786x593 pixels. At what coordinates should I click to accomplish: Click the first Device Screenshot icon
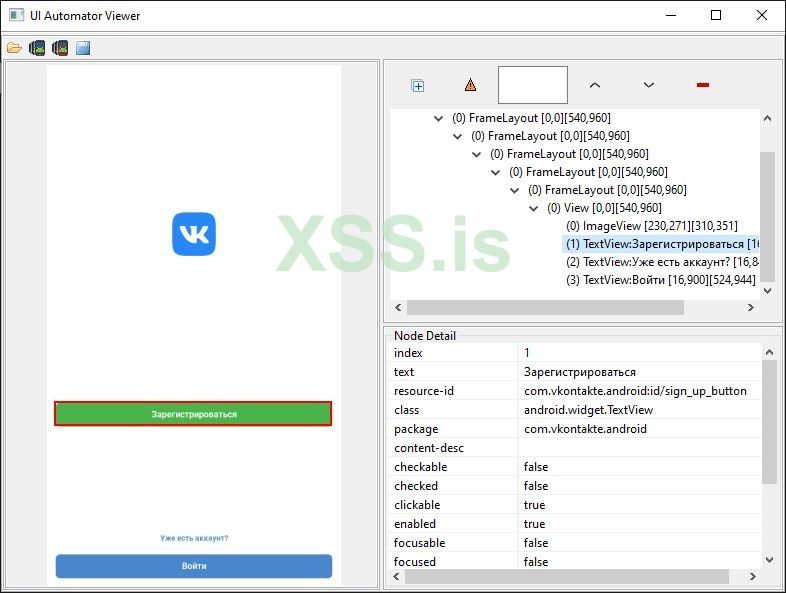(37, 48)
